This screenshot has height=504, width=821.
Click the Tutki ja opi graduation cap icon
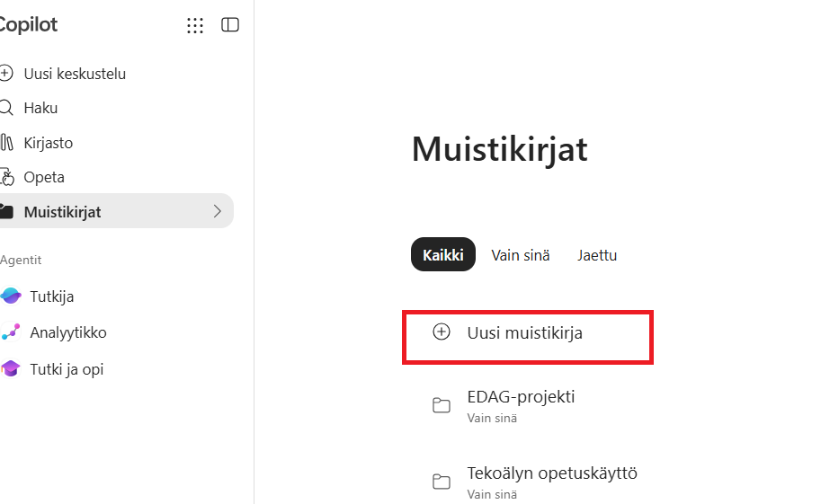coord(11,369)
